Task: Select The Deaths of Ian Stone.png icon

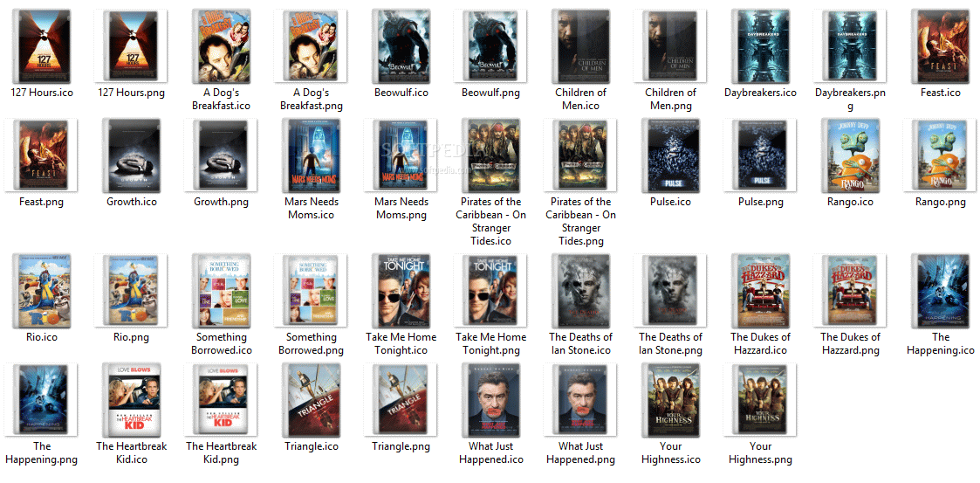Action: pos(670,290)
